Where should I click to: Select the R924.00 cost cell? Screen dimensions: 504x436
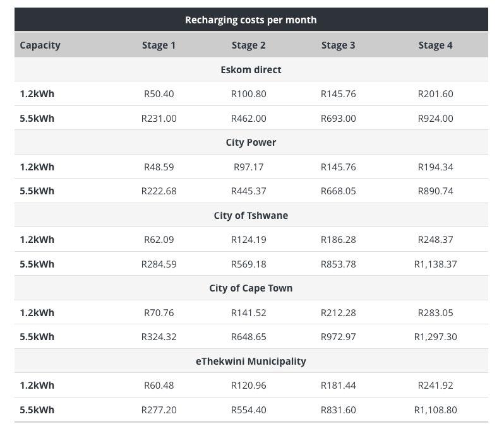pos(435,119)
